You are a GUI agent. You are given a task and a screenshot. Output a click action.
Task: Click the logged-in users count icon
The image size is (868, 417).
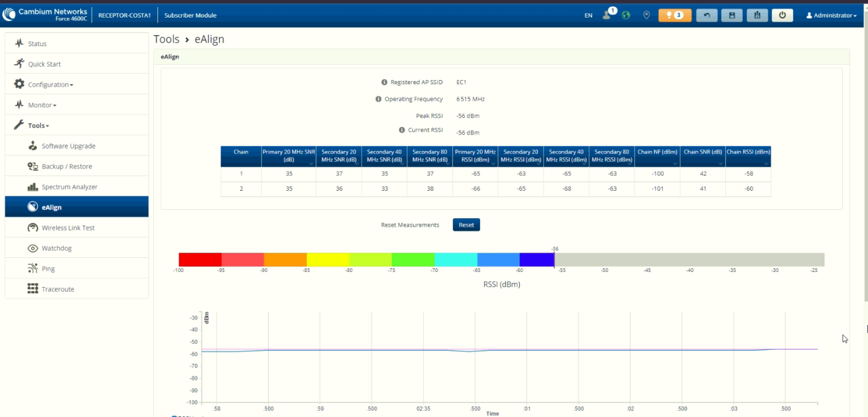click(609, 14)
